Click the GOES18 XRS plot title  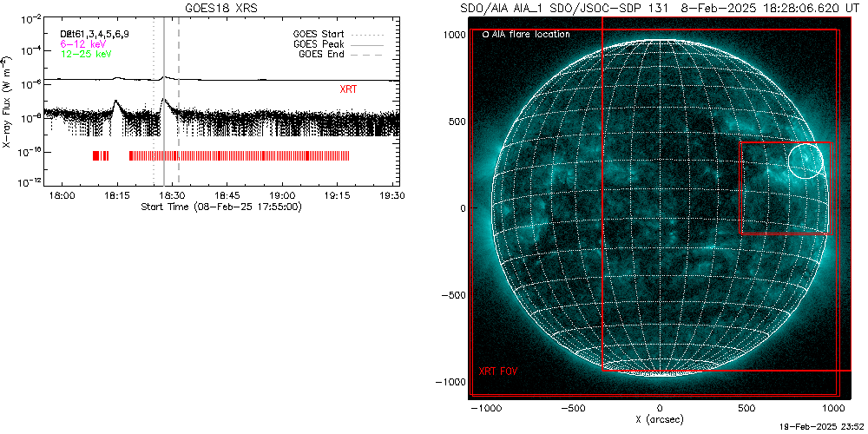[x=223, y=10]
